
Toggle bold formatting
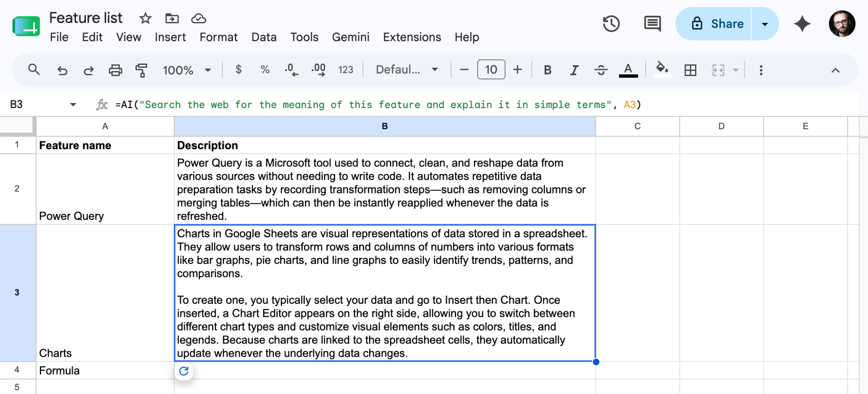548,70
